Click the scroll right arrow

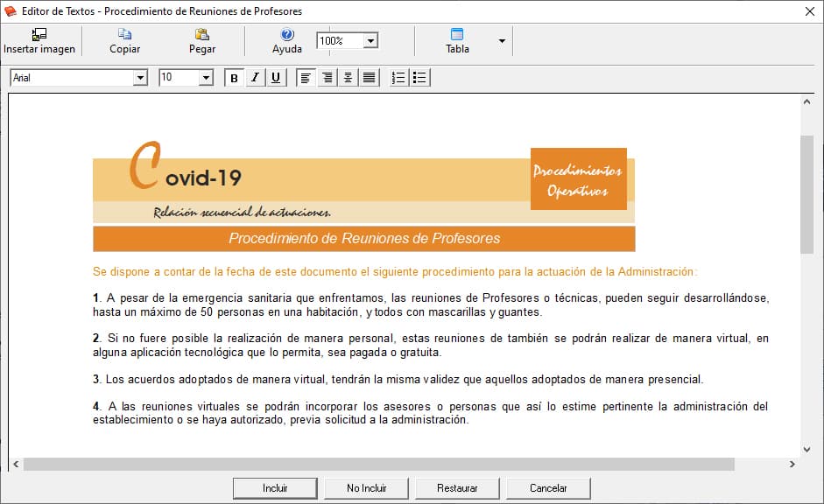coord(792,464)
